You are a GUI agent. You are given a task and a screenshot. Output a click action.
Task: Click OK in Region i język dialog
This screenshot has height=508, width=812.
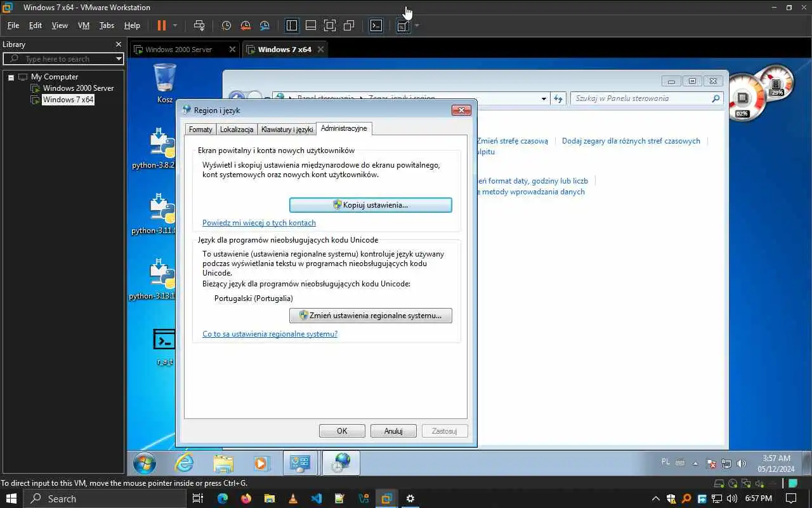(x=342, y=431)
